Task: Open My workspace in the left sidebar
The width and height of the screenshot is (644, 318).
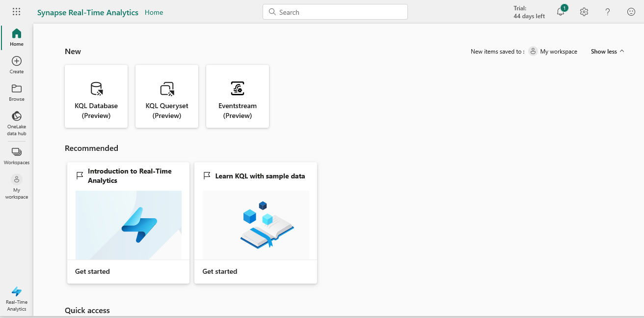Action: coord(17,187)
